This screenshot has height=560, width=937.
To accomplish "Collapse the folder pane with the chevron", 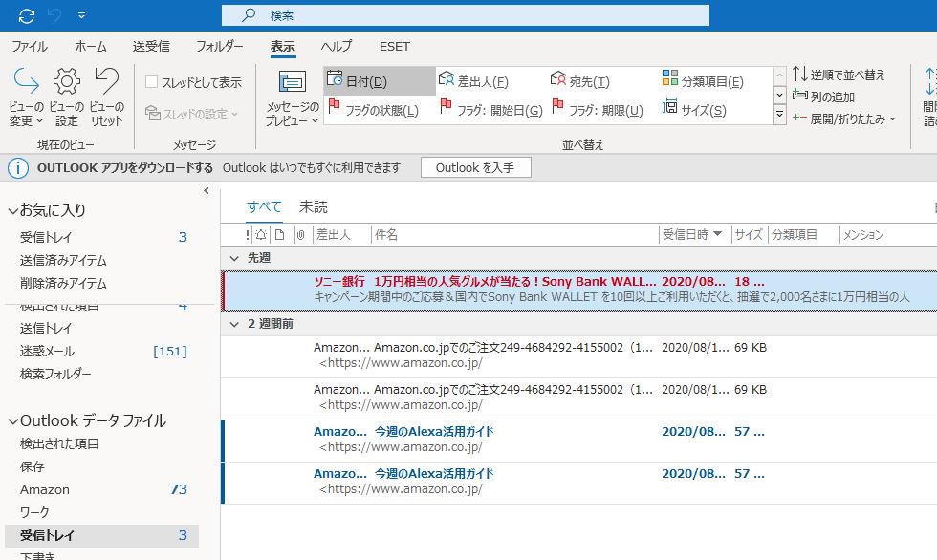I will (x=207, y=191).
